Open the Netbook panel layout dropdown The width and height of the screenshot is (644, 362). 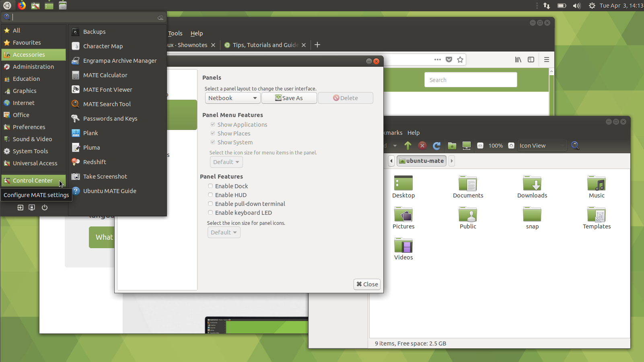point(233,98)
